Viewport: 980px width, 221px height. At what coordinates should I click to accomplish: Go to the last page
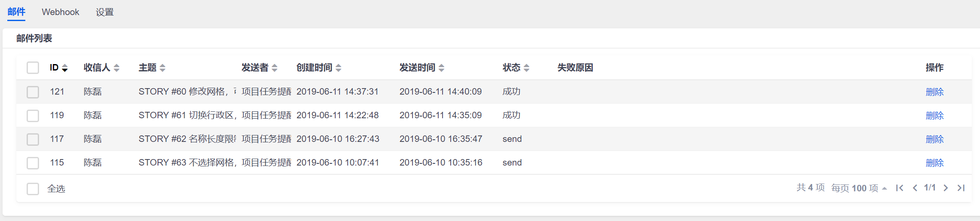click(x=961, y=188)
